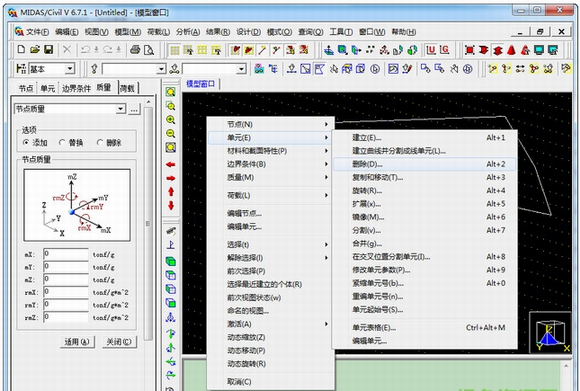Choose 复制和移动(T)... entry

point(425,178)
